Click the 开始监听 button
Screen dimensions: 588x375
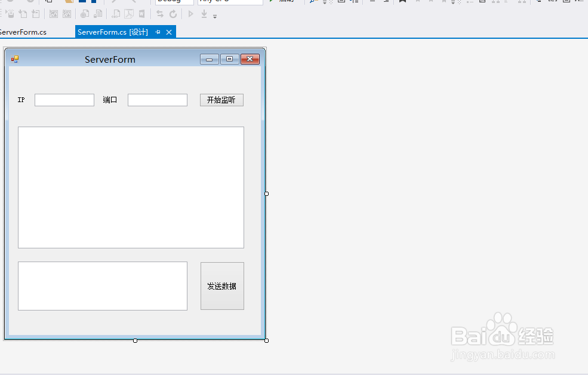(x=221, y=100)
